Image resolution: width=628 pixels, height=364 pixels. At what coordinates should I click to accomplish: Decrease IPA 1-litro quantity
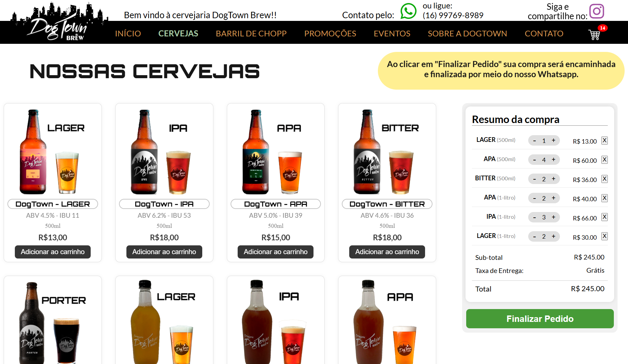coord(534,217)
